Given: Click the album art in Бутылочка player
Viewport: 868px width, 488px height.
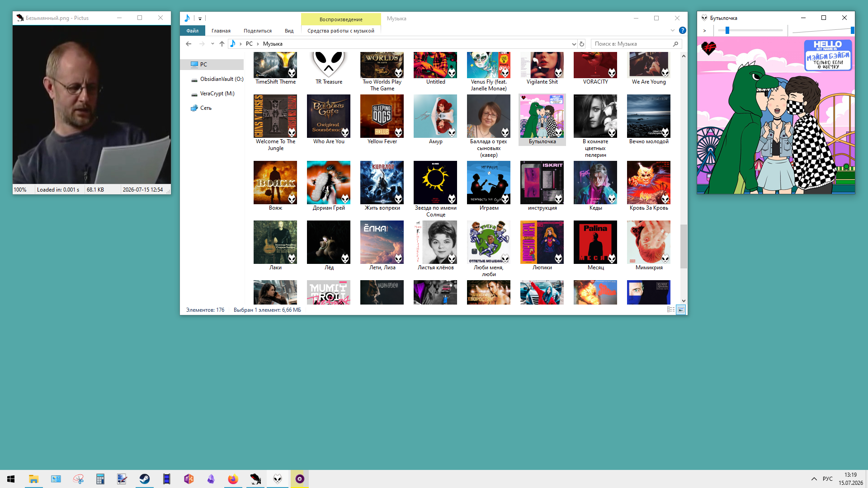Looking at the screenshot, I should pyautogui.click(x=776, y=116).
